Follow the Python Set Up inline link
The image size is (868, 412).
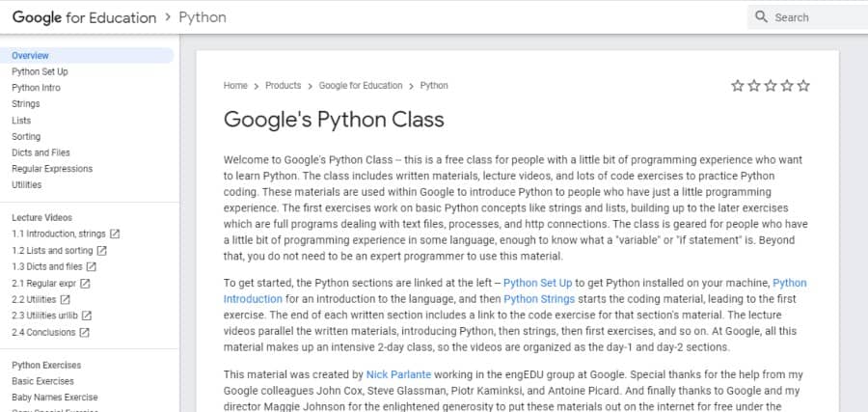537,283
